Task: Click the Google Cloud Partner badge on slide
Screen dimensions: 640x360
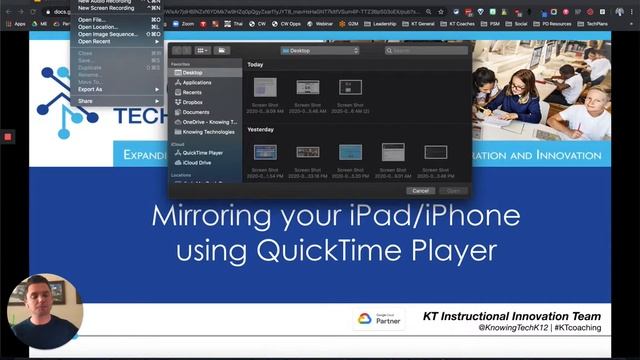Action: 379,318
